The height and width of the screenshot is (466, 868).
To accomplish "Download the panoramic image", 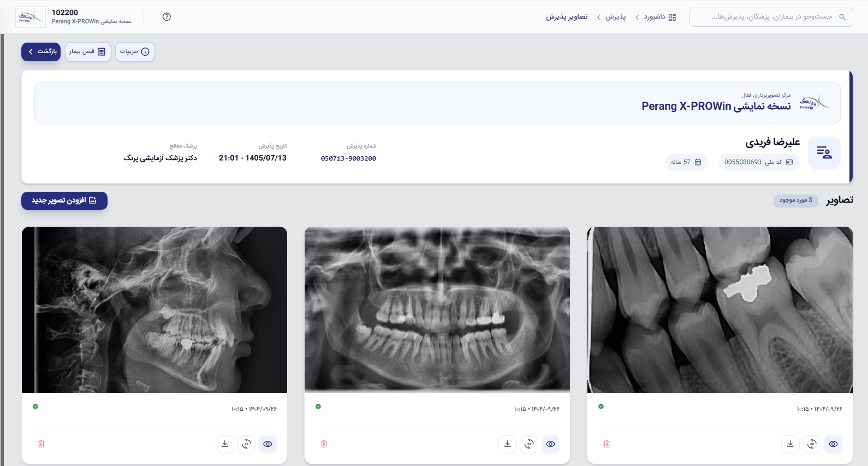I will (508, 444).
